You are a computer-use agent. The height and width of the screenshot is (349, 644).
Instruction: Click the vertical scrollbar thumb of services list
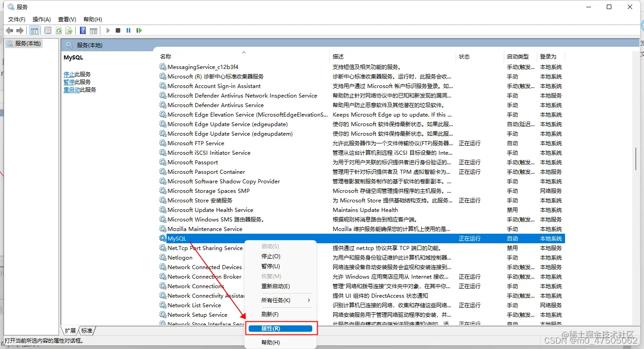636,158
